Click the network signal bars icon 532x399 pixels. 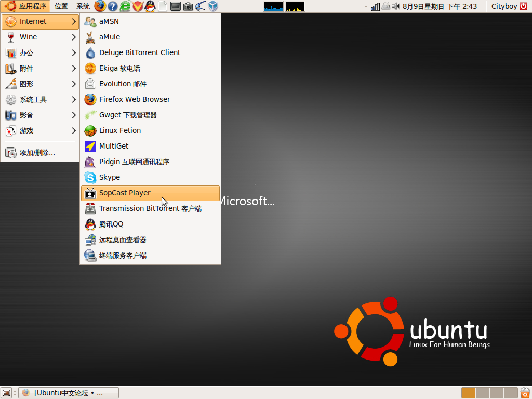pos(375,6)
